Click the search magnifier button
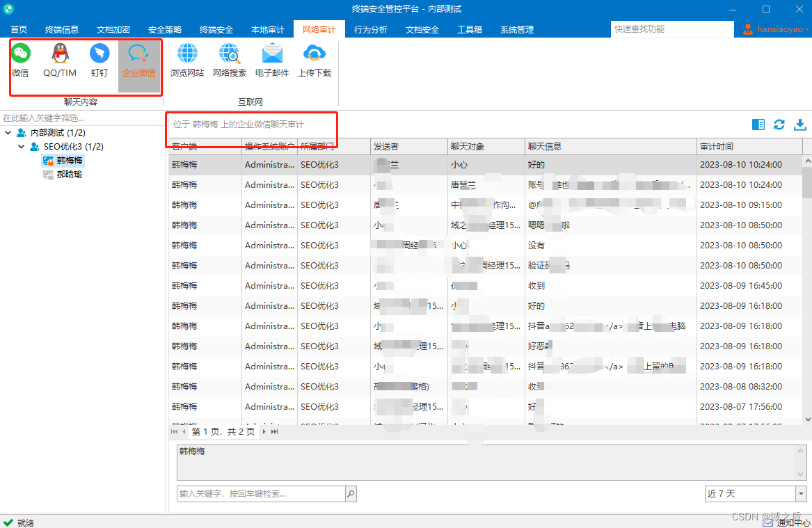 351,494
